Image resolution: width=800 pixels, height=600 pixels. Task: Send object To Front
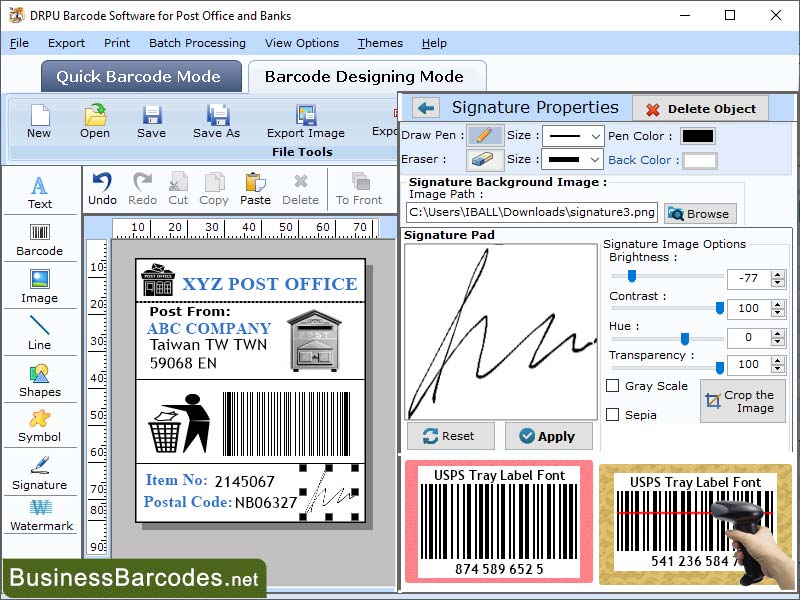coord(361,186)
